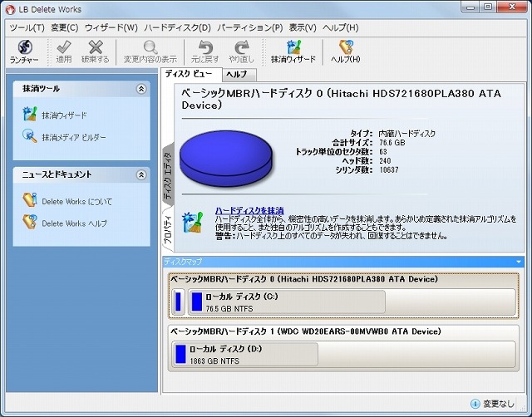Open the ツール(T) menu
This screenshot has width=532, height=417.
(27, 27)
